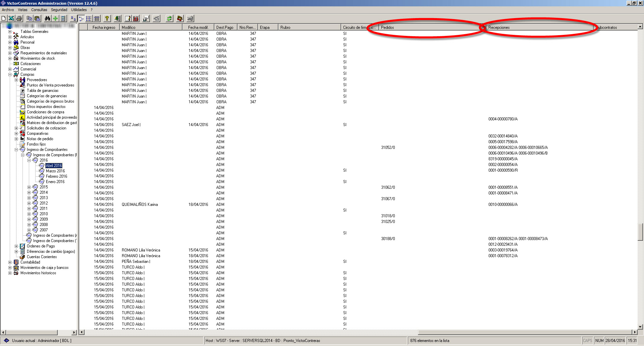Click the green plus add icon
The height and width of the screenshot is (346, 644).
click(x=55, y=18)
